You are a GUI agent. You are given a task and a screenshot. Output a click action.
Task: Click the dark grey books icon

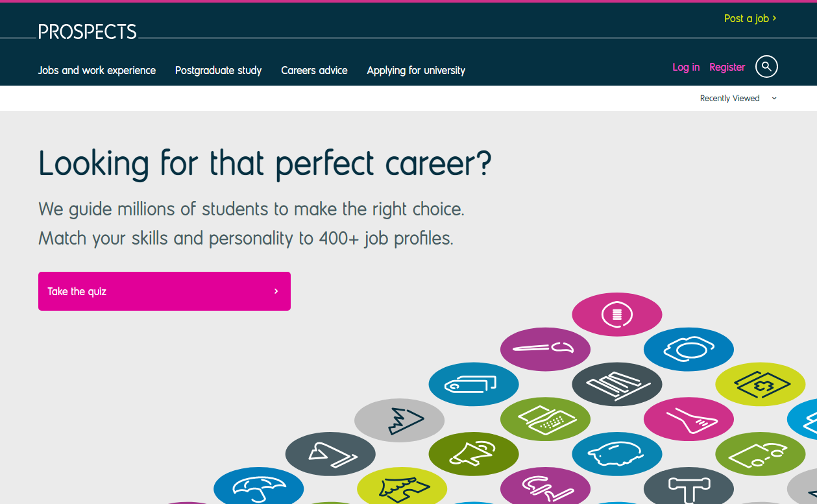(x=616, y=384)
